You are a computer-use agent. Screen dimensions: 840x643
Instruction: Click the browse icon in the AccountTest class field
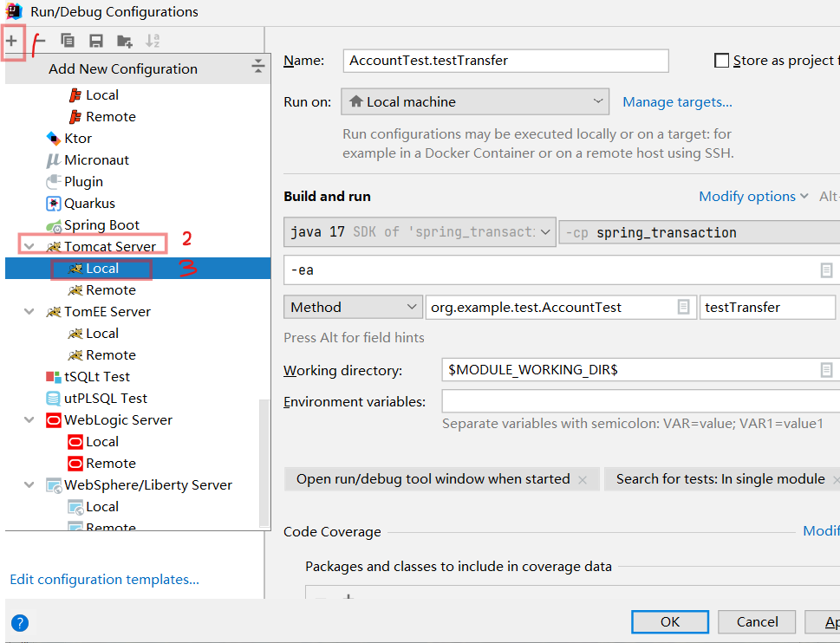[x=683, y=308]
